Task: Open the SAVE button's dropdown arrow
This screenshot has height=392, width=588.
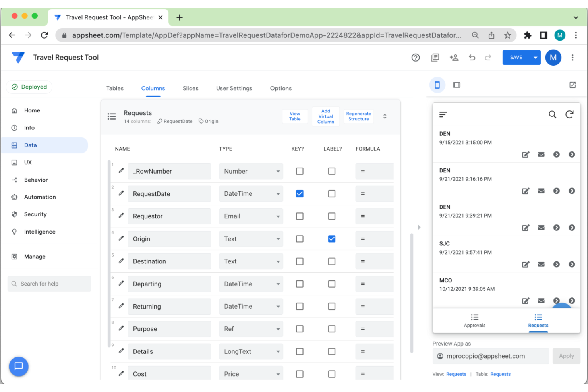Action: pos(535,57)
